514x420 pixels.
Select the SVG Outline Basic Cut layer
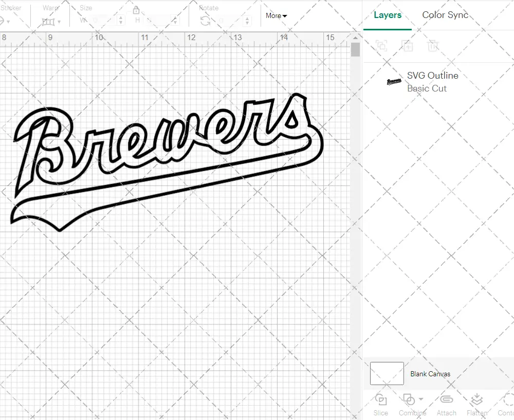tap(432, 82)
